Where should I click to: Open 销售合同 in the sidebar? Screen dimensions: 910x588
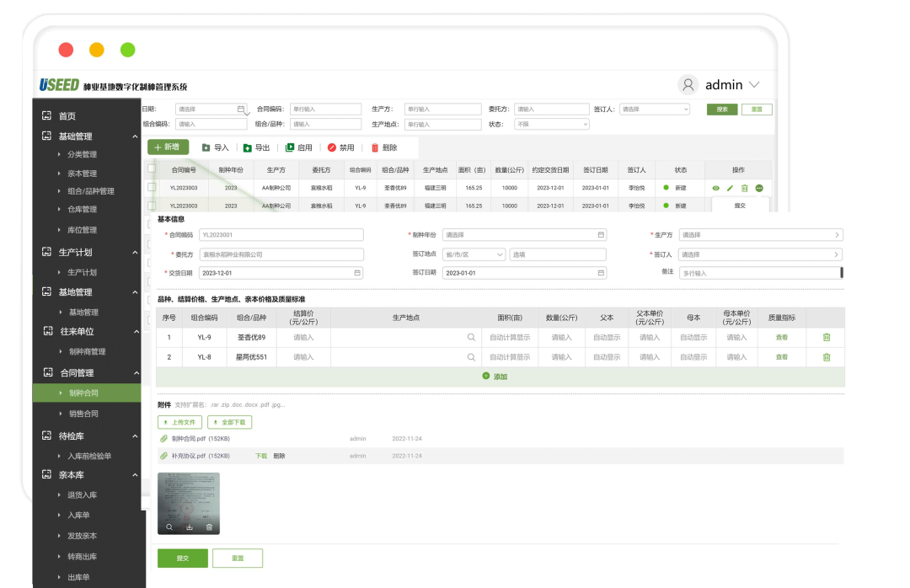pyautogui.click(x=83, y=414)
